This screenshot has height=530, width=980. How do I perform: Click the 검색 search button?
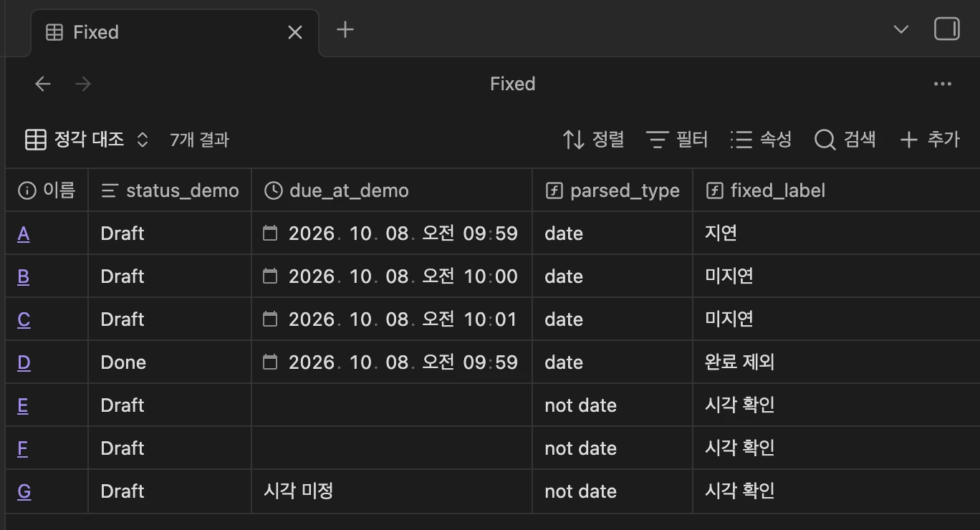tap(845, 139)
